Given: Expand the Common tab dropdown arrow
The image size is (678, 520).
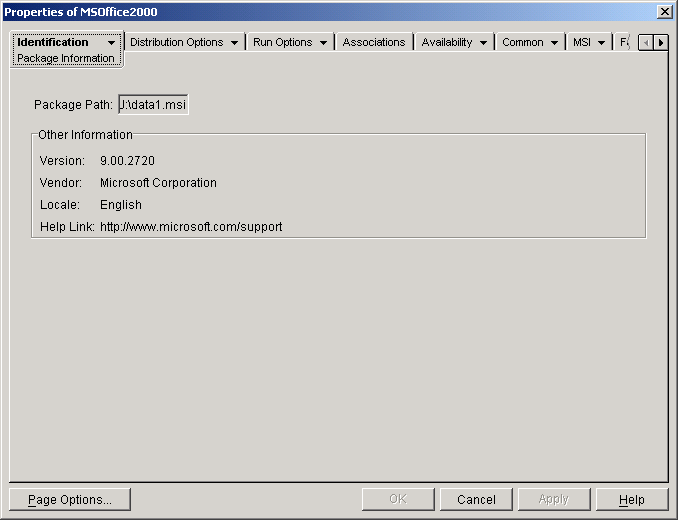Looking at the screenshot, I should pos(554,43).
